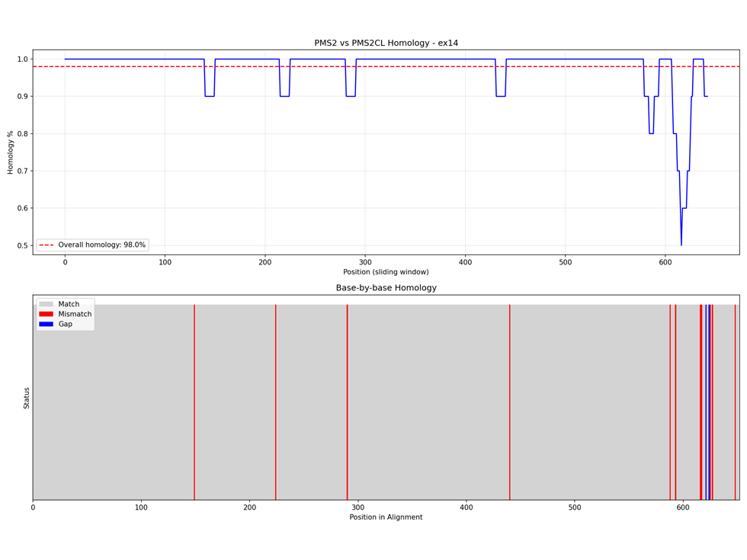Image resolution: width=747 pixels, height=560 pixels.
Task: Click the 0.9 tick on the homology axis
Action: click(22, 96)
